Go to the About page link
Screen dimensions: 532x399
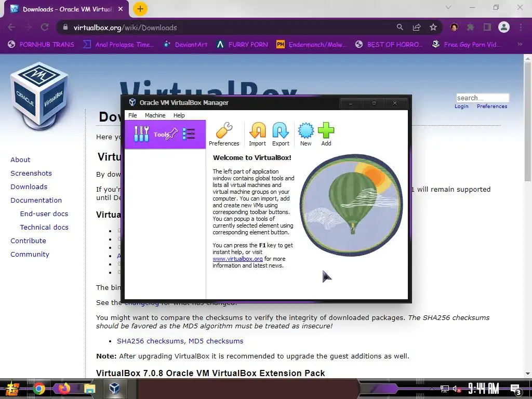(x=20, y=160)
